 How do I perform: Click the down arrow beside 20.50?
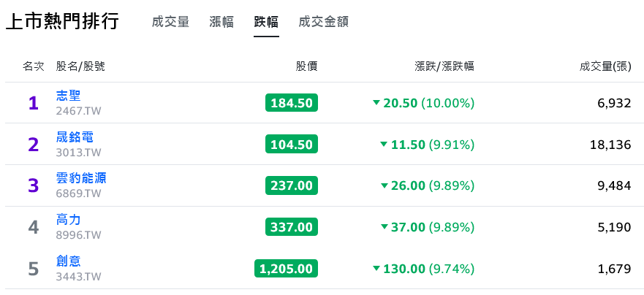(376, 102)
